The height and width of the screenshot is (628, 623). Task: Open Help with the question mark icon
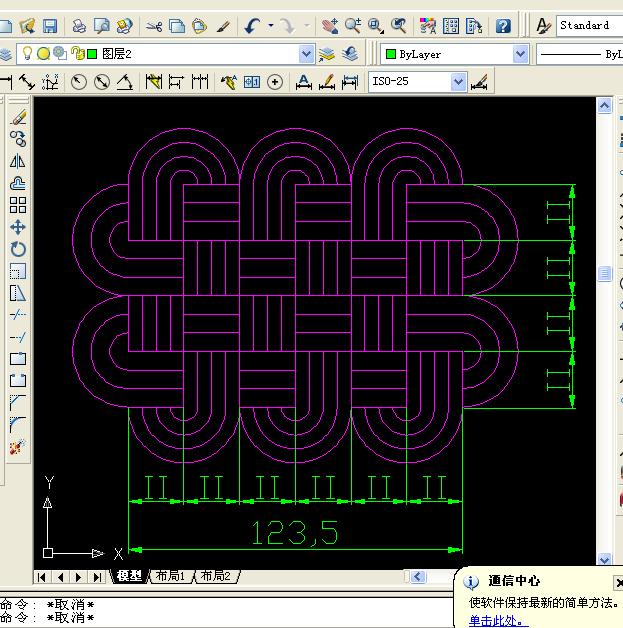[x=503, y=26]
